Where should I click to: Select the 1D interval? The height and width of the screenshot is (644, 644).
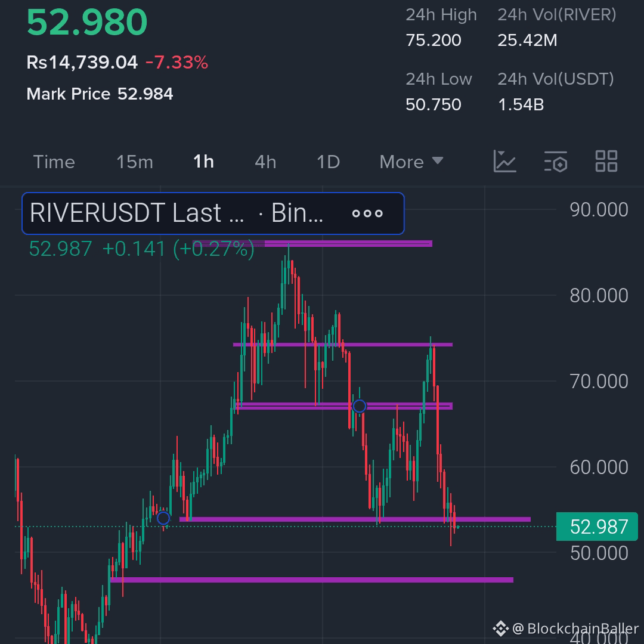[x=327, y=162]
